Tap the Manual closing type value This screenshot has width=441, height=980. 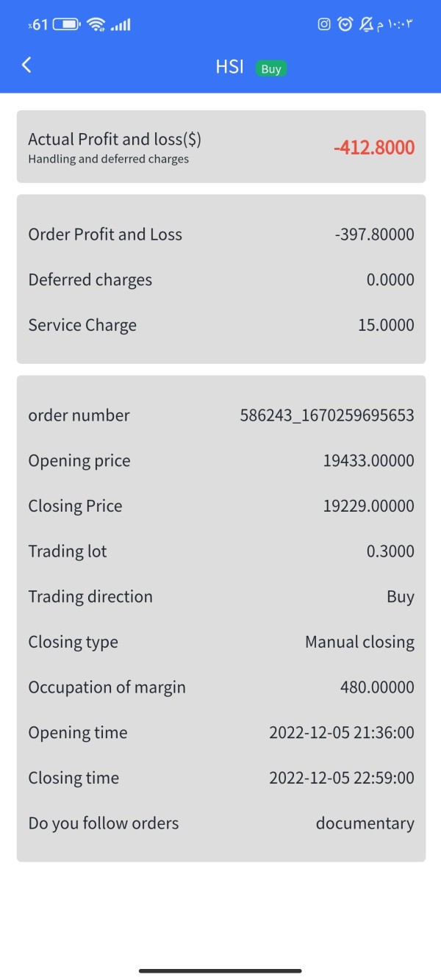[359, 642]
